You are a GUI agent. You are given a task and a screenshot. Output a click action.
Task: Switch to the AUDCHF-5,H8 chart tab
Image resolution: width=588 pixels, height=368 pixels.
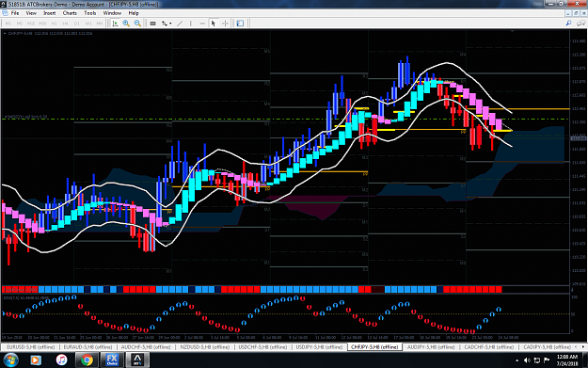tap(146, 347)
